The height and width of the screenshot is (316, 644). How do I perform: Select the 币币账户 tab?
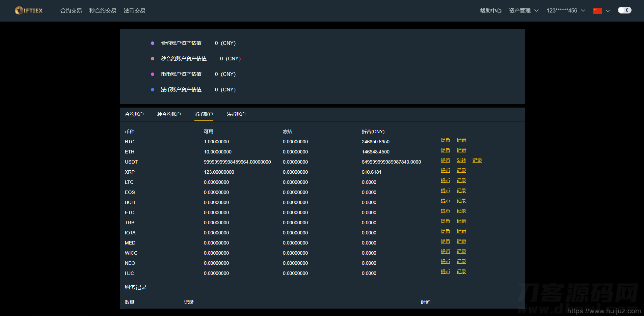coord(204,114)
